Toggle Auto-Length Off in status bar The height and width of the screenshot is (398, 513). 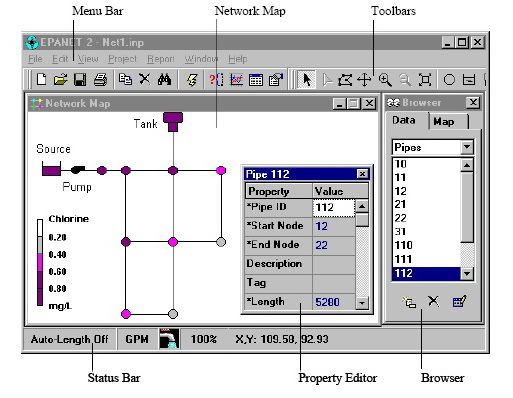tap(69, 339)
